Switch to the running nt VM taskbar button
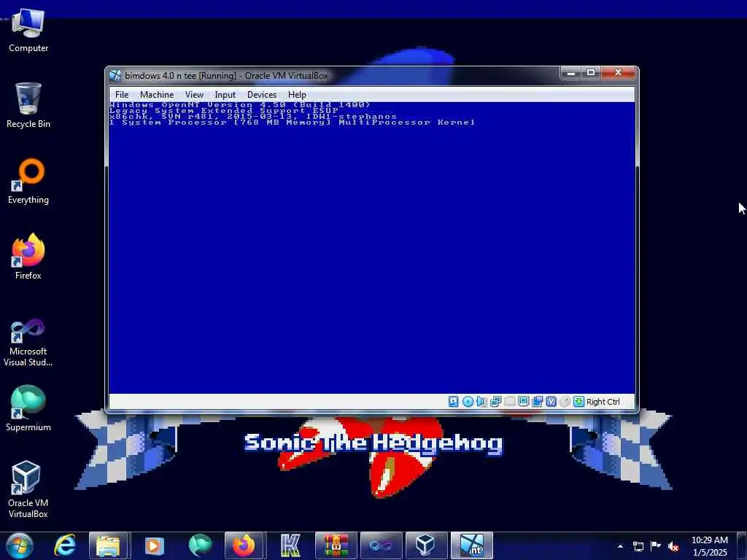Viewport: 747px width, 560px height. (x=472, y=545)
